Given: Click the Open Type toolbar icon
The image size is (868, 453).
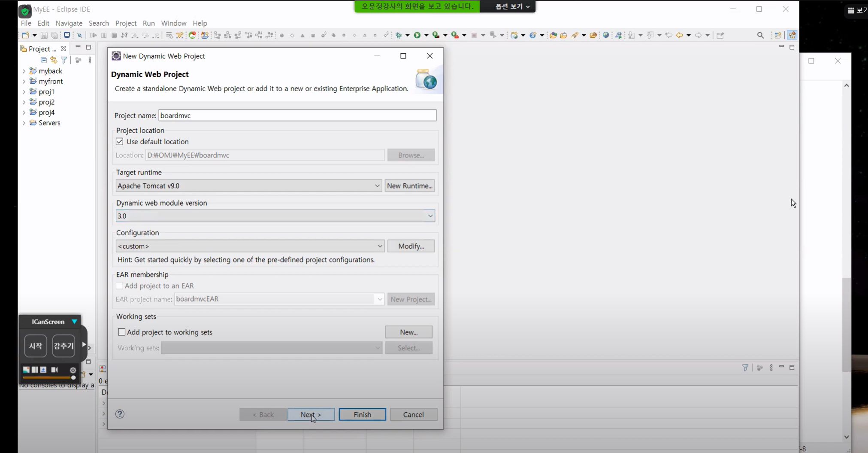Looking at the screenshot, I should [553, 35].
